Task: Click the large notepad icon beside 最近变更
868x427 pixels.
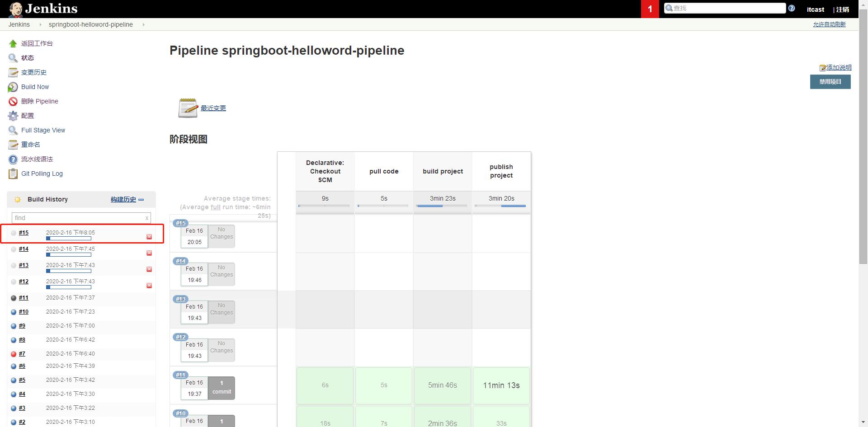Action: (x=188, y=108)
